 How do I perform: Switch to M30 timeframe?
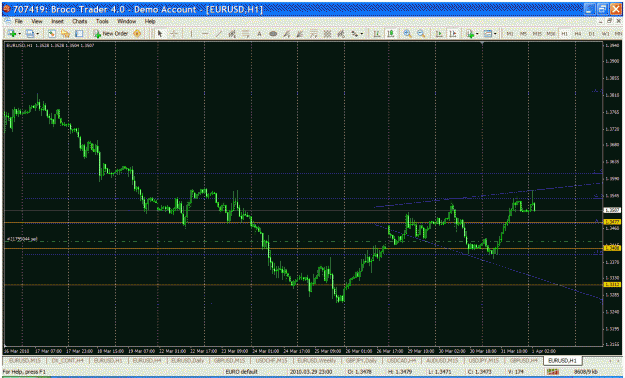click(551, 34)
